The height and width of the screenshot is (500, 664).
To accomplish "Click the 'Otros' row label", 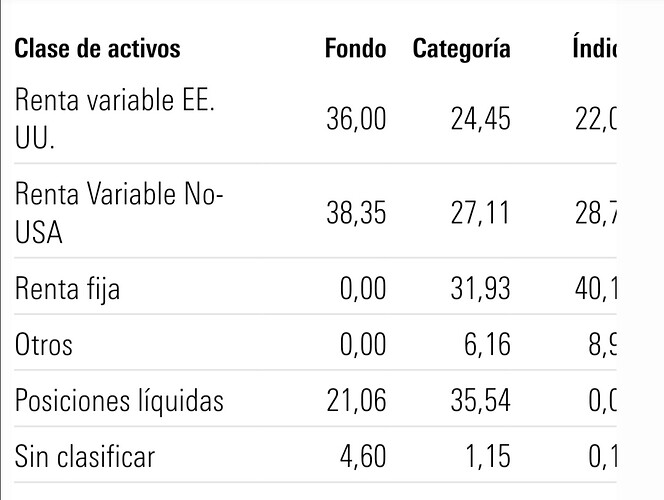I will (x=44, y=345).
